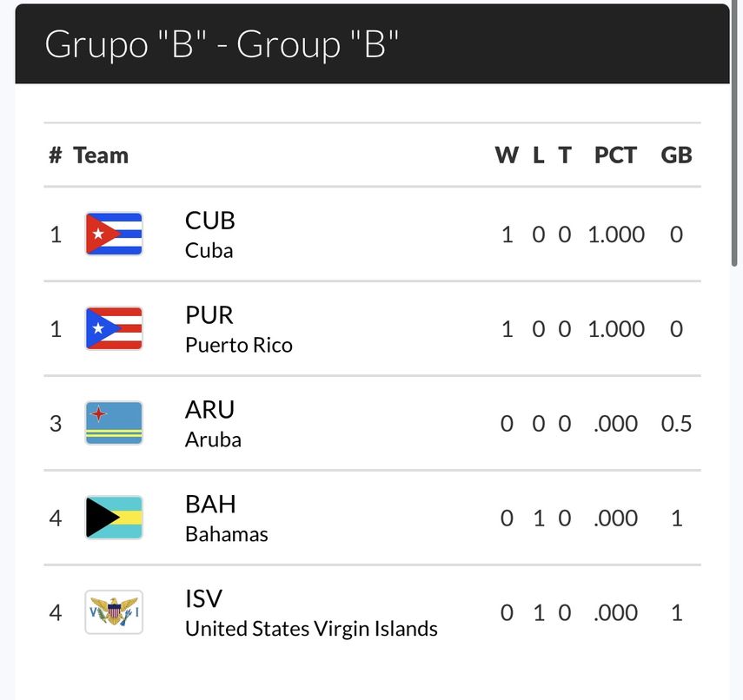Click the Bahamas flag icon

click(x=114, y=518)
